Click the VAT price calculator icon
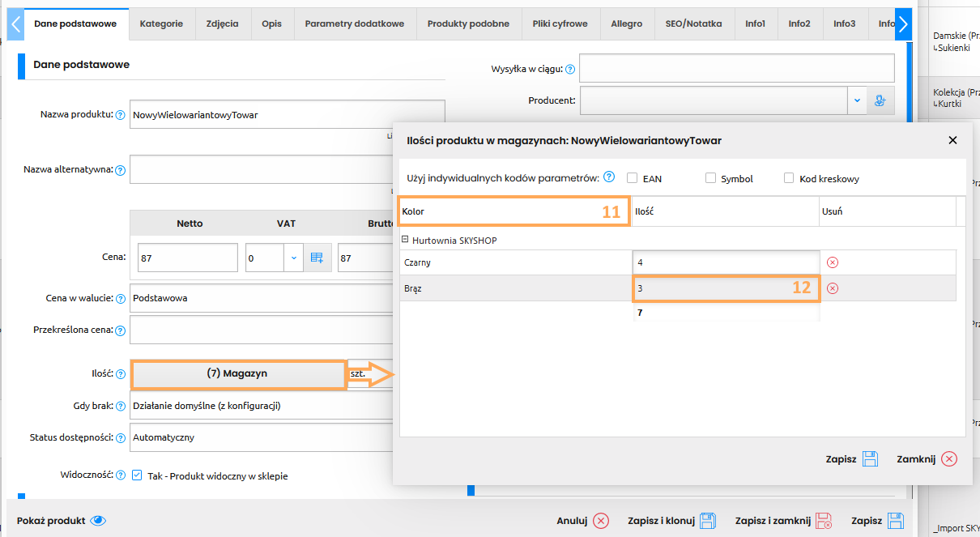The height and width of the screenshot is (537, 980). tap(317, 258)
